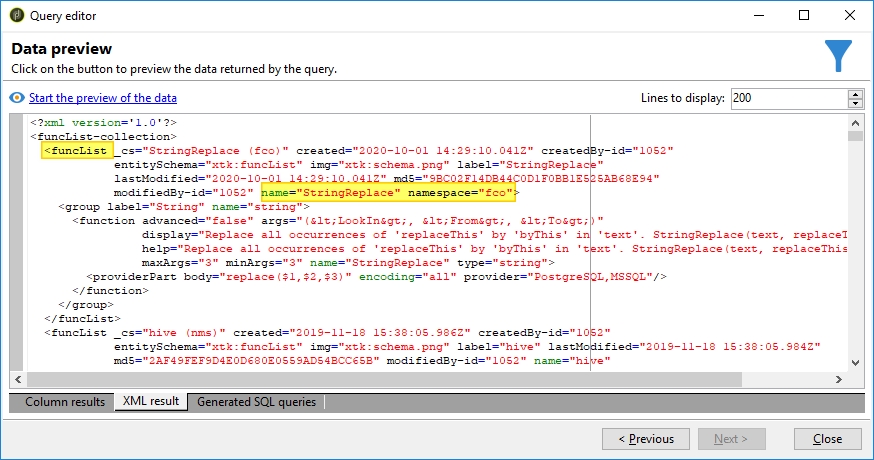Start the preview of the data
Viewport: 874px width, 460px height.
click(102, 98)
